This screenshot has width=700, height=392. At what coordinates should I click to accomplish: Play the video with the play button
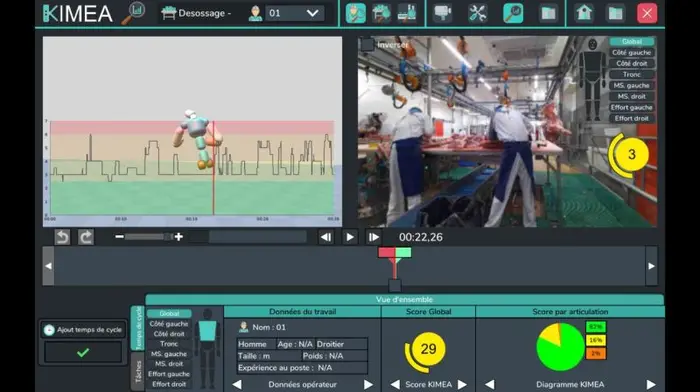350,237
